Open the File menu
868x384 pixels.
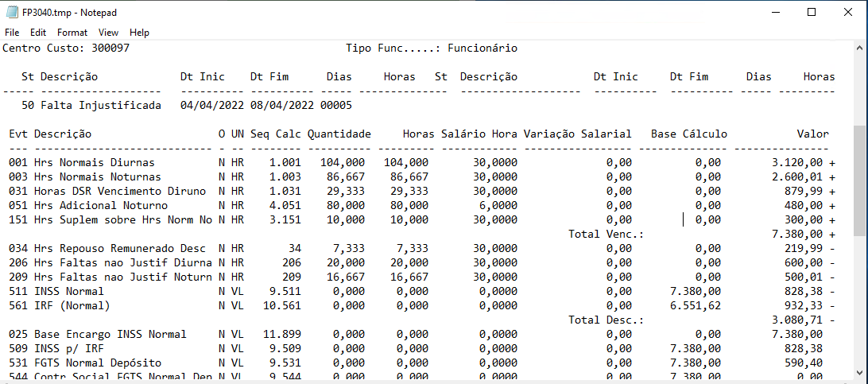click(12, 33)
